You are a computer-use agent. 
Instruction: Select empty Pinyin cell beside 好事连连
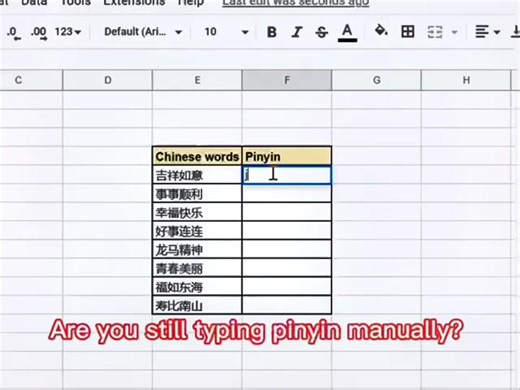pos(287,231)
